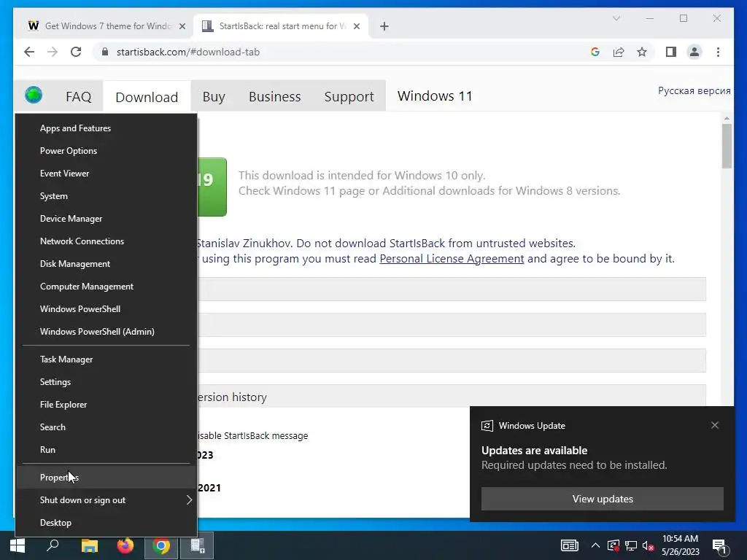Open Action Center notifications icon
This screenshot has width=747, height=560.
click(719, 546)
